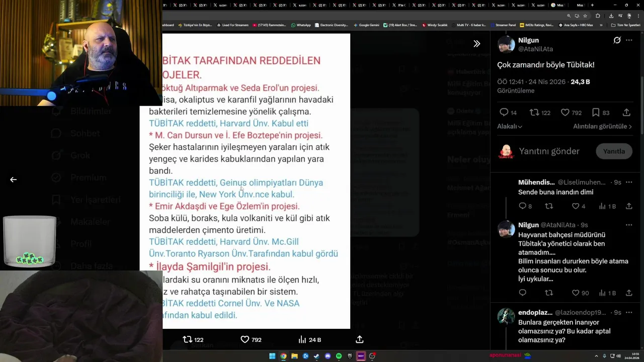Open Chrome from the taskbar
644x362 pixels.
point(283,356)
